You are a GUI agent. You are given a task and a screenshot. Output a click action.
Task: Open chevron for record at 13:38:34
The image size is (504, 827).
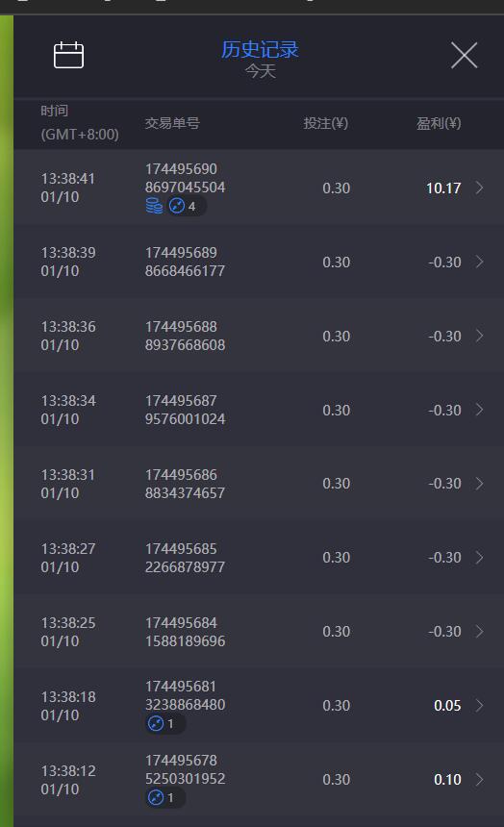[479, 410]
